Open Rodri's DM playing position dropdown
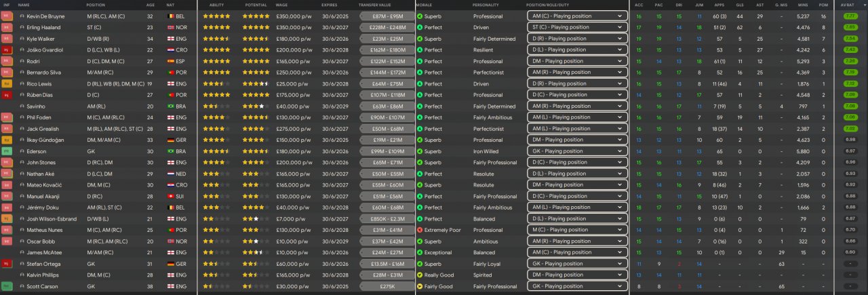 [x=577, y=61]
